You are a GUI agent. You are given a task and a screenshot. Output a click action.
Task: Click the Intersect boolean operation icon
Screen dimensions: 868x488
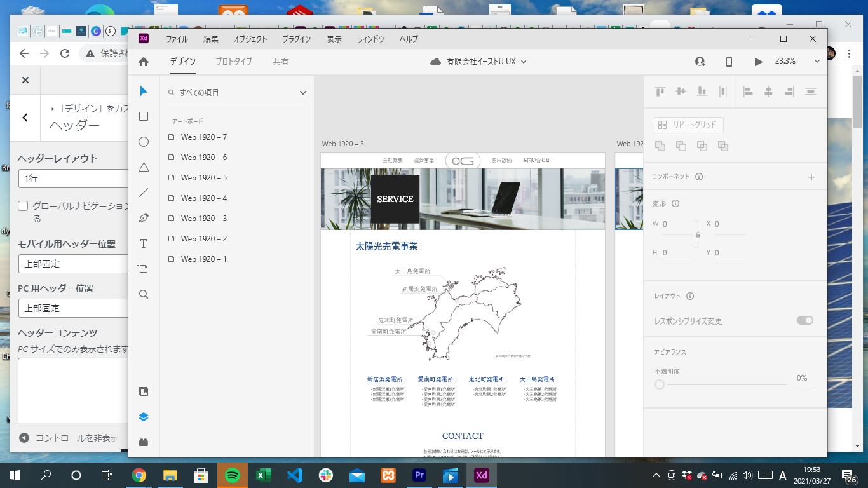[x=702, y=146]
